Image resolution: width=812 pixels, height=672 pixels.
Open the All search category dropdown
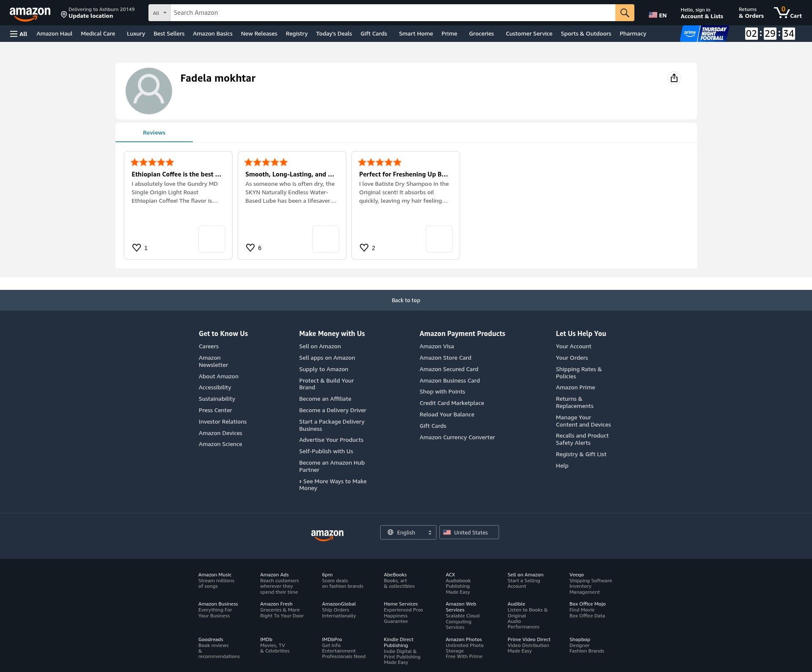click(159, 13)
